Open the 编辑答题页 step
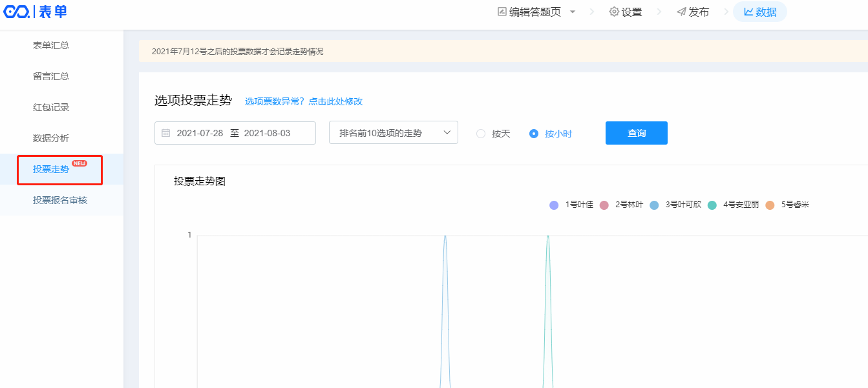 [535, 12]
